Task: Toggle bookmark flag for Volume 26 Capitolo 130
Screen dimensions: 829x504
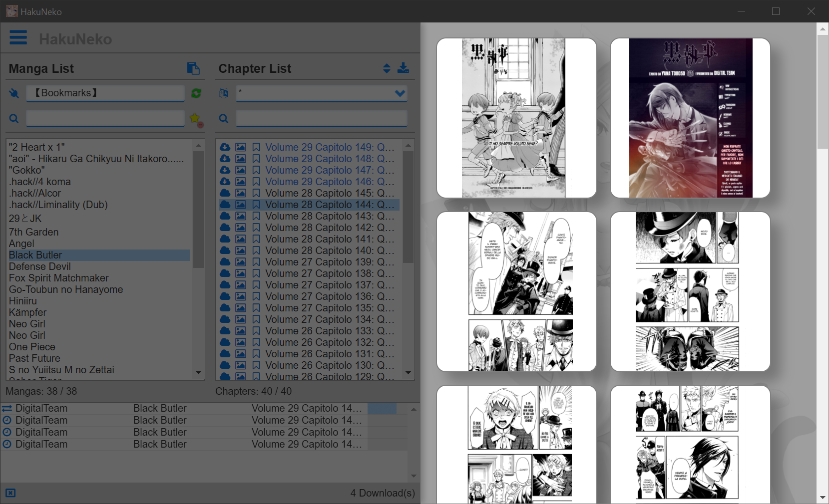Action: click(x=256, y=365)
